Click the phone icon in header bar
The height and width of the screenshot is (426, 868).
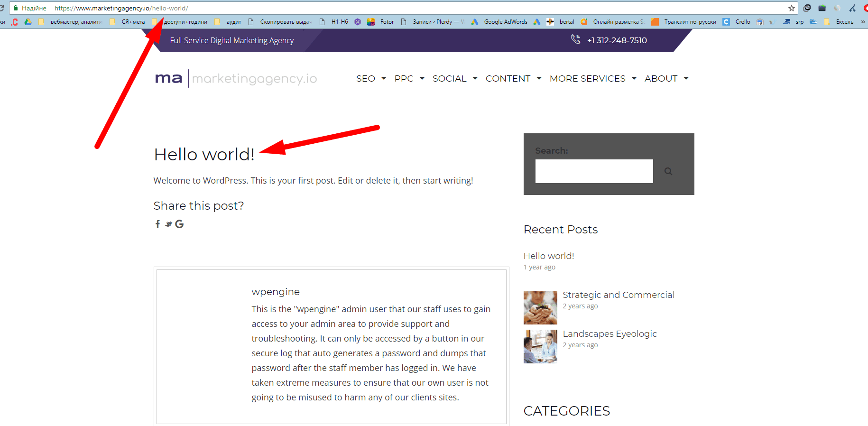tap(575, 39)
